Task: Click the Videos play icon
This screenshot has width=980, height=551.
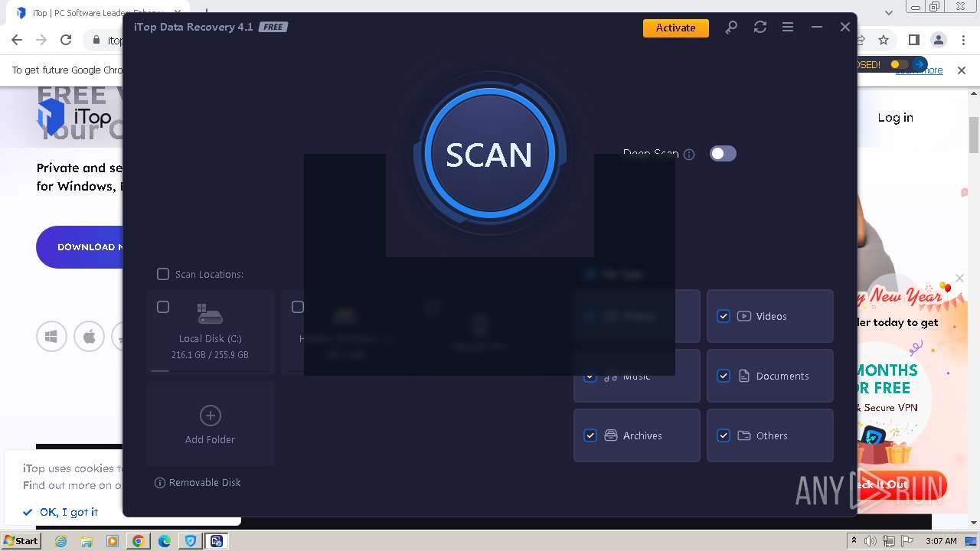Action: pos(744,316)
